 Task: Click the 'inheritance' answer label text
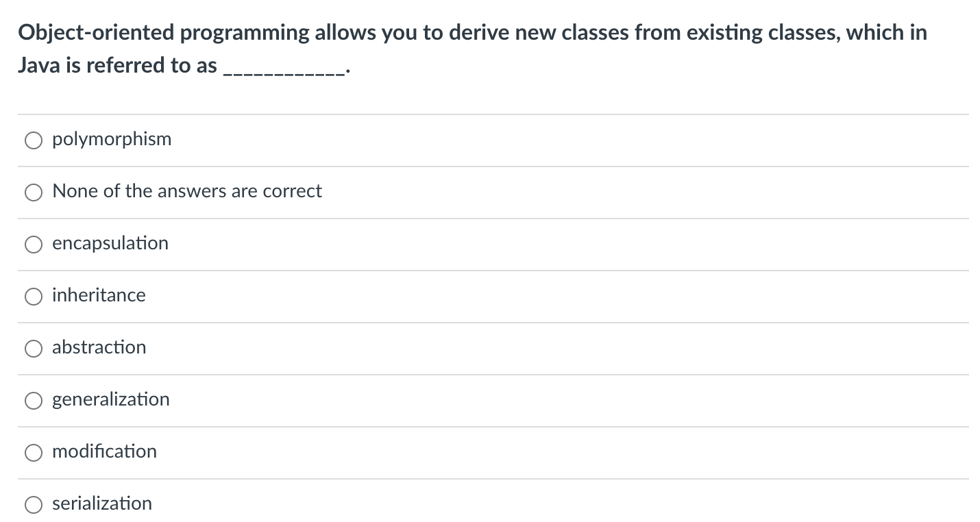pyautogui.click(x=99, y=295)
